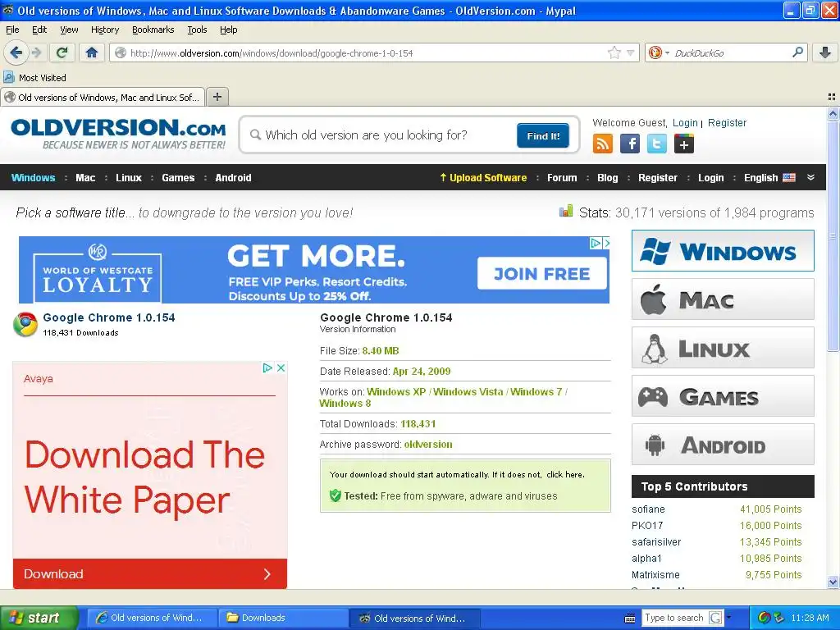Open the Most Visited bookmarks folder
Image resolution: width=840 pixels, height=630 pixels.
point(35,78)
